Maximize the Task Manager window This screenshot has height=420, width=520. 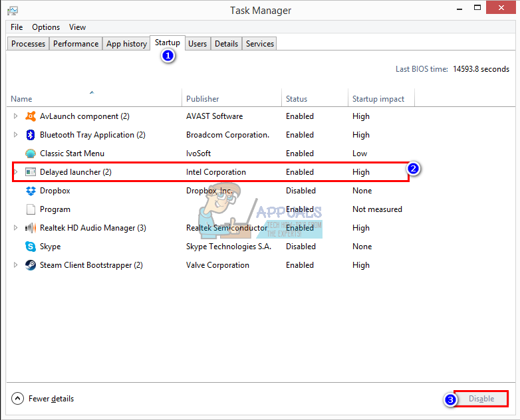coord(477,8)
